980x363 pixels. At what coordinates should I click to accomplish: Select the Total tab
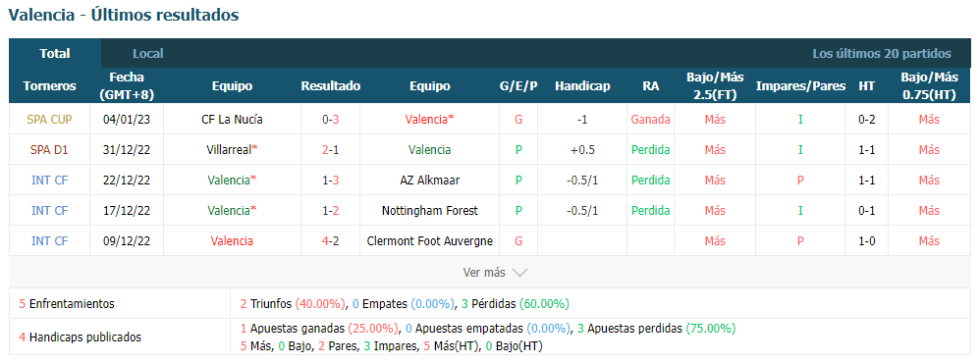coord(55,54)
